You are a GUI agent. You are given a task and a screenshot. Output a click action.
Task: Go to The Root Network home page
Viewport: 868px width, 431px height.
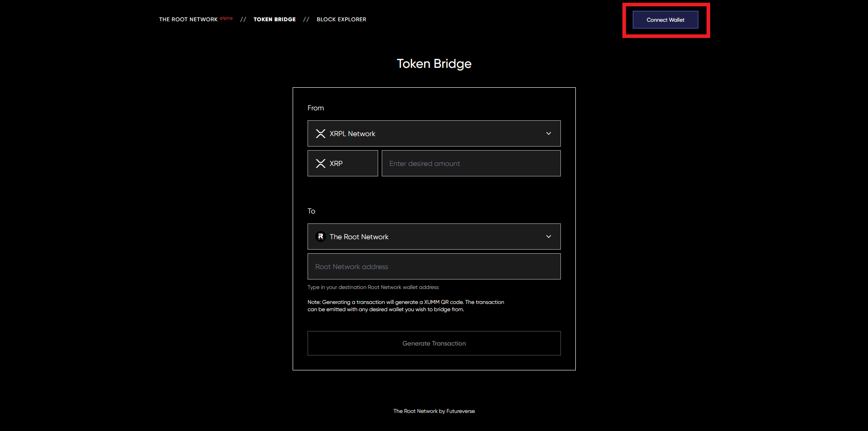tap(188, 19)
